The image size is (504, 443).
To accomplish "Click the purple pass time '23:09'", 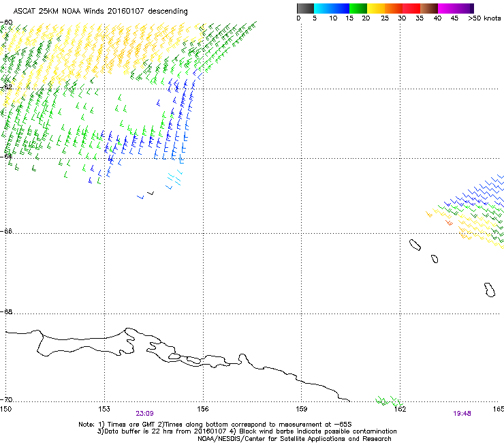I will [144, 414].
